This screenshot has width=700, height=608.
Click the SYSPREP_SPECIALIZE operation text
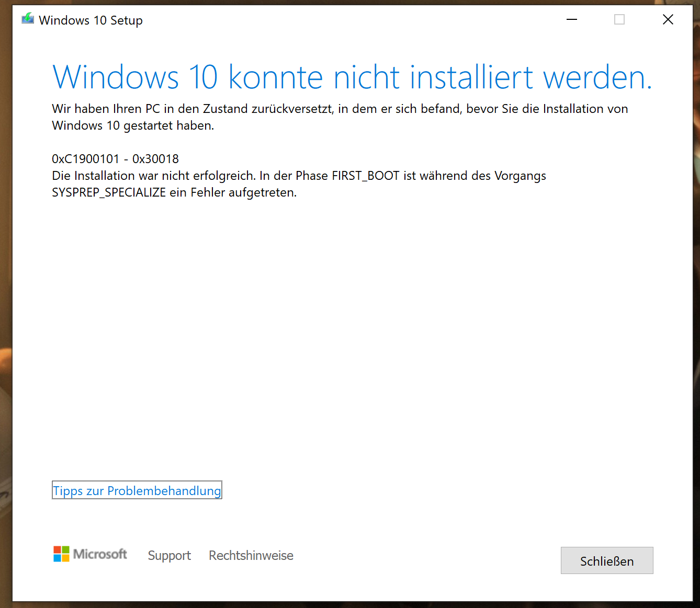109,193
